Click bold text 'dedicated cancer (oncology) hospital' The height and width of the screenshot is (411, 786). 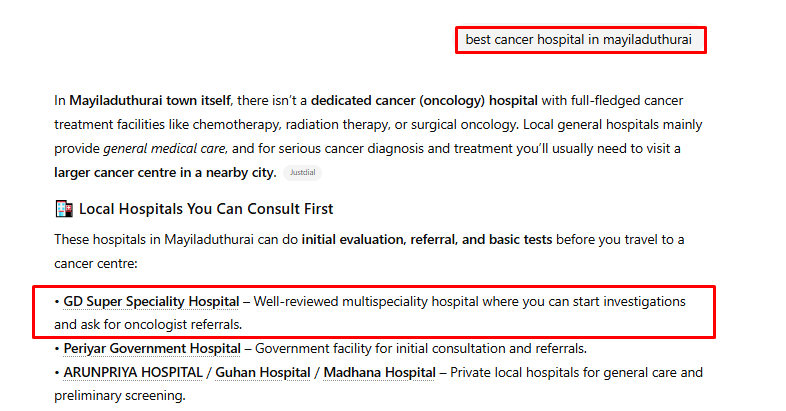click(x=424, y=101)
